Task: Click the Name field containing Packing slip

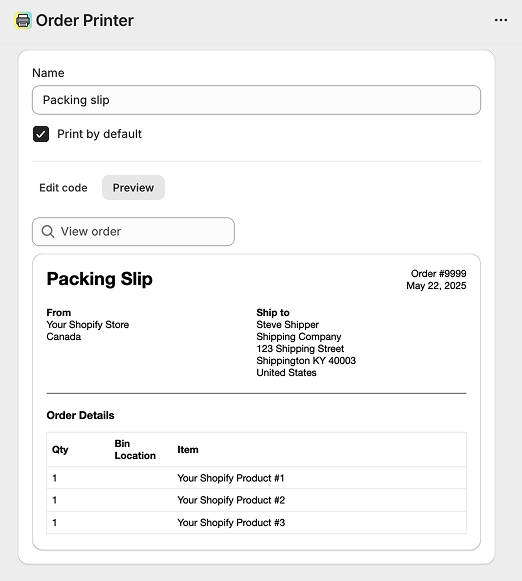Action: point(256,100)
